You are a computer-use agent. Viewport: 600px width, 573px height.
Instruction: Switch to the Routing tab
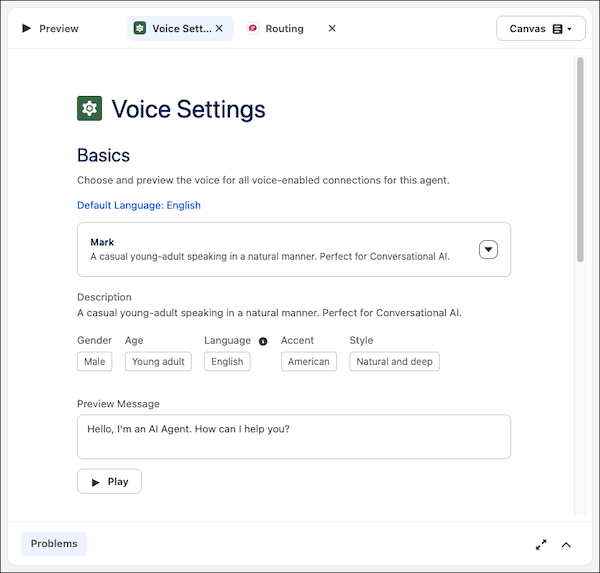click(x=284, y=28)
